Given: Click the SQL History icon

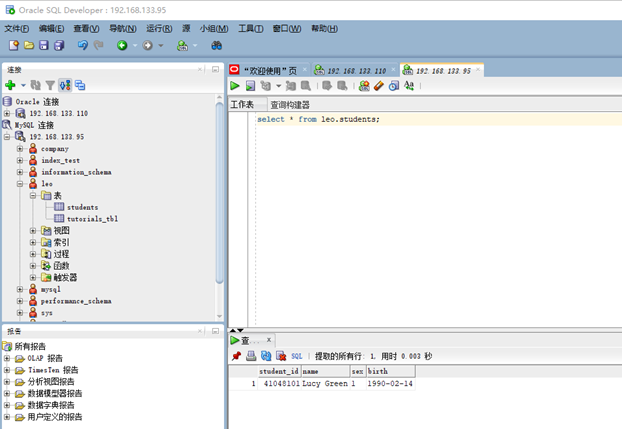Looking at the screenshot, I should [x=394, y=86].
